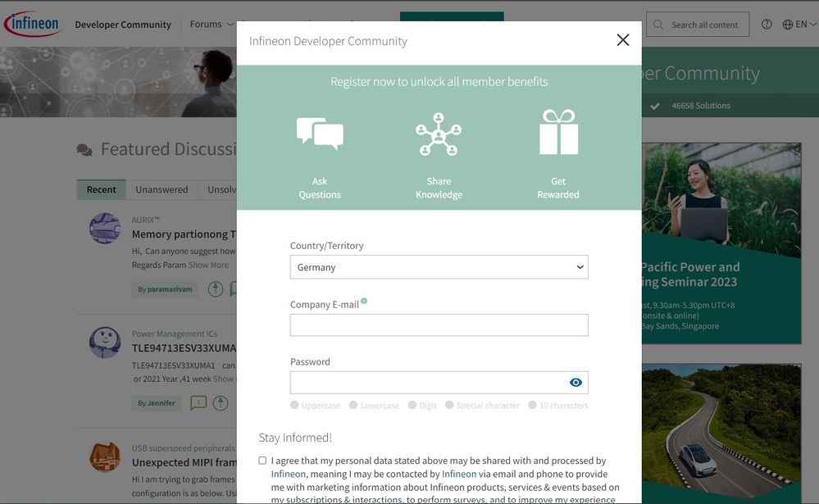
Task: Click the help question mark icon in header
Action: 767,24
